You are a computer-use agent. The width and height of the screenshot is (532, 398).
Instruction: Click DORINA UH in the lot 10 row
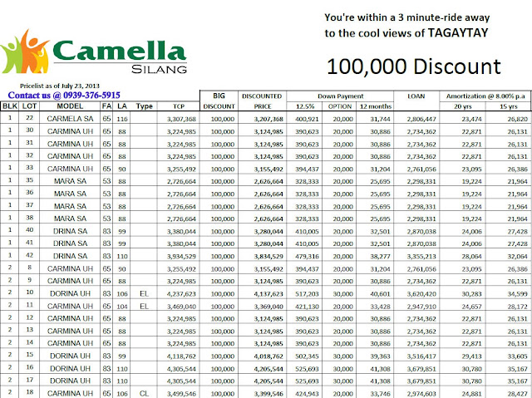pos(70,293)
